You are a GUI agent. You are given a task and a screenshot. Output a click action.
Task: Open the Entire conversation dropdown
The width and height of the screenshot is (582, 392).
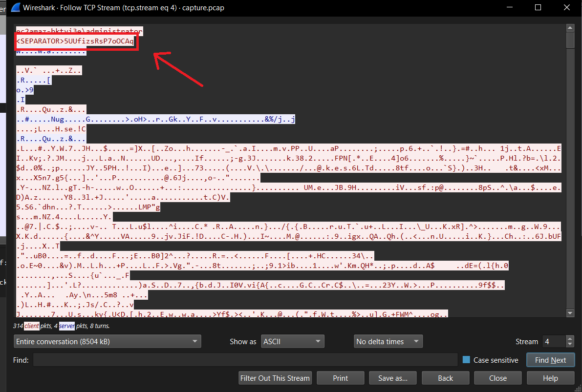click(x=107, y=341)
